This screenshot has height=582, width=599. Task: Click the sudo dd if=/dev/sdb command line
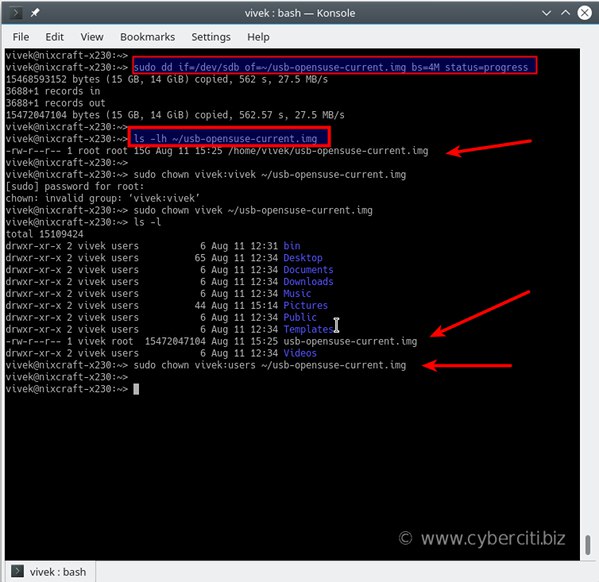tap(331, 67)
